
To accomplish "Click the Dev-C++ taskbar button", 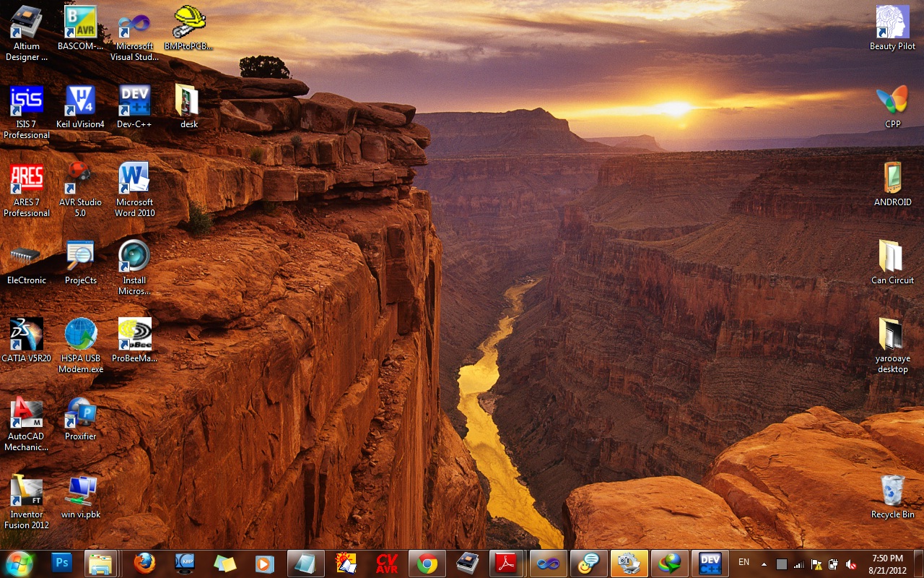I will tap(710, 563).
